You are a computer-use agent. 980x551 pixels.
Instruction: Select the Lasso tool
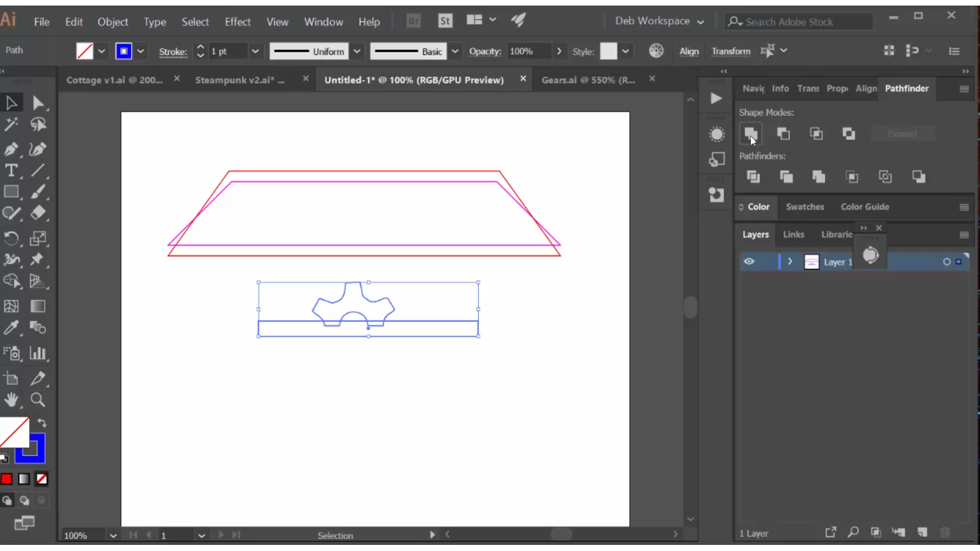click(38, 124)
